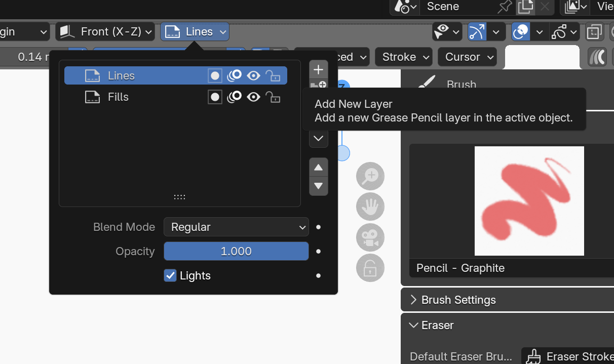
Task: Move layer up with up arrow
Action: (319, 167)
